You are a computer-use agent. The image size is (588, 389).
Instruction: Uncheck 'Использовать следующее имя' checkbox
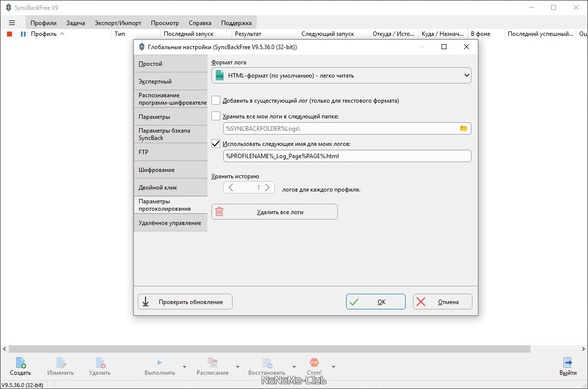pyautogui.click(x=216, y=143)
